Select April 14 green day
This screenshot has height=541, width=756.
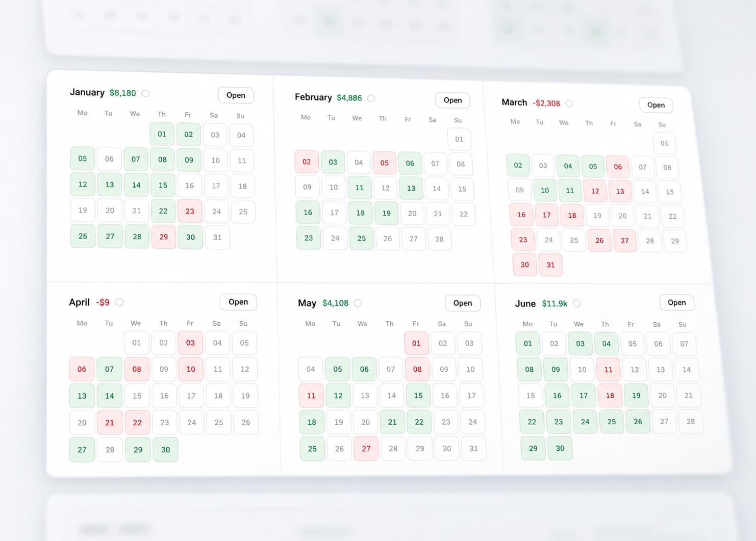(x=109, y=396)
